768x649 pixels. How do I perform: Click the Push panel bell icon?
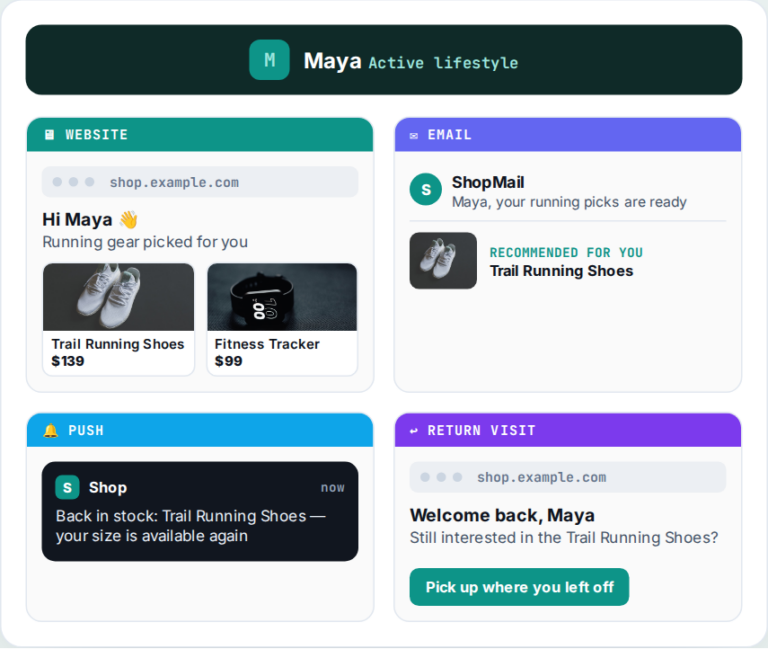coord(50,431)
